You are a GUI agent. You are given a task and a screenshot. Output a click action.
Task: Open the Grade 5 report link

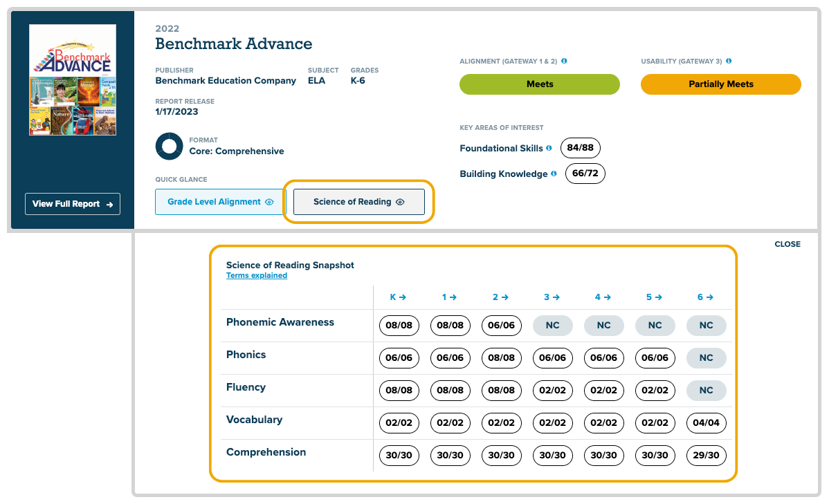point(654,297)
